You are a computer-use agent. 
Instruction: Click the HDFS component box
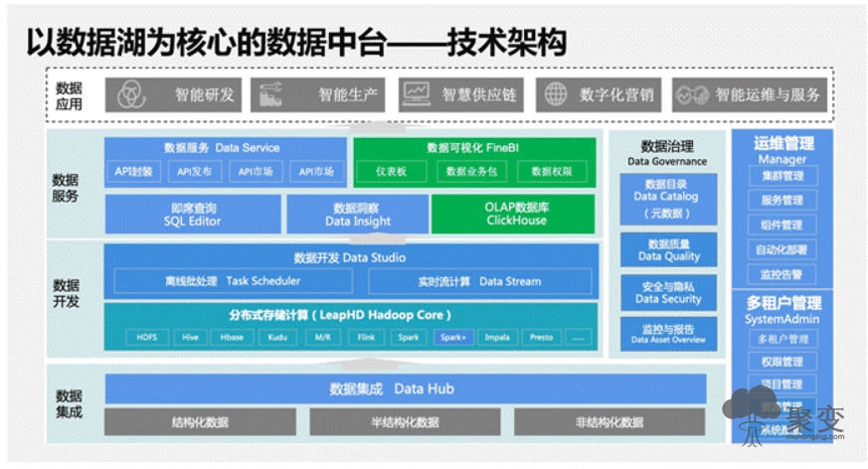click(147, 338)
